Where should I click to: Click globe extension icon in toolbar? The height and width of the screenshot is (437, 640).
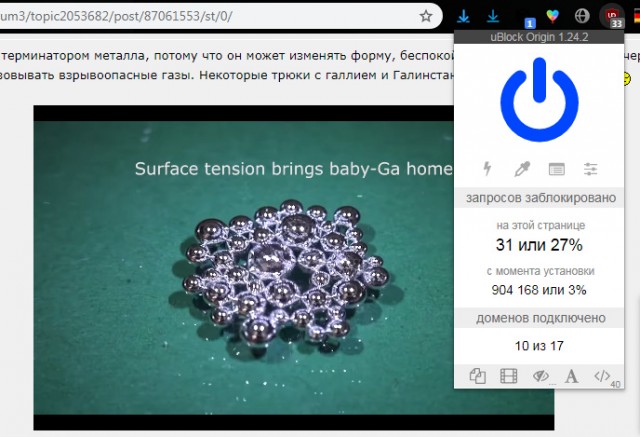[x=582, y=16]
